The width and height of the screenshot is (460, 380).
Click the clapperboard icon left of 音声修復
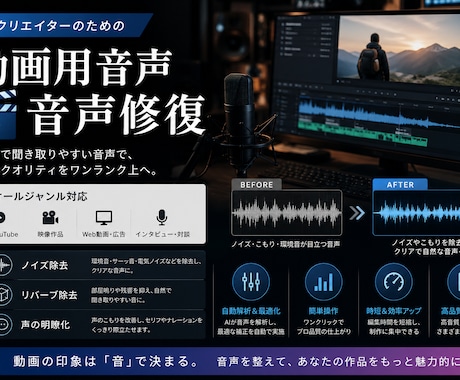click(8, 114)
